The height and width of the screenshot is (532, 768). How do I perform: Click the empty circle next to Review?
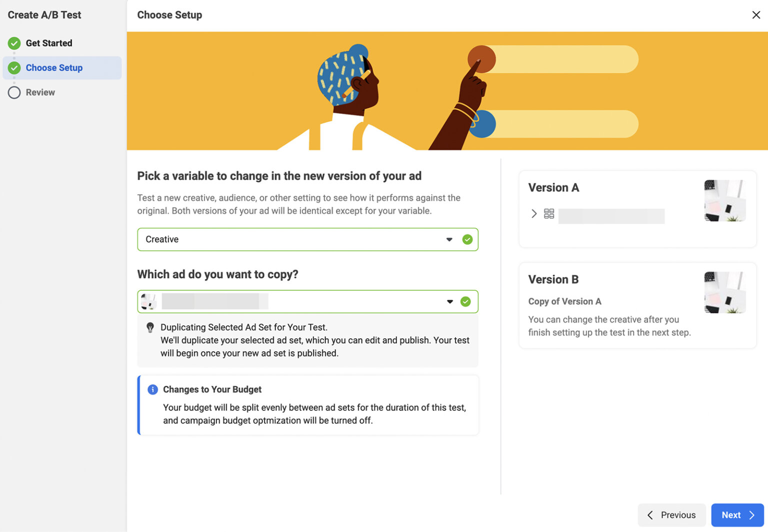14,92
